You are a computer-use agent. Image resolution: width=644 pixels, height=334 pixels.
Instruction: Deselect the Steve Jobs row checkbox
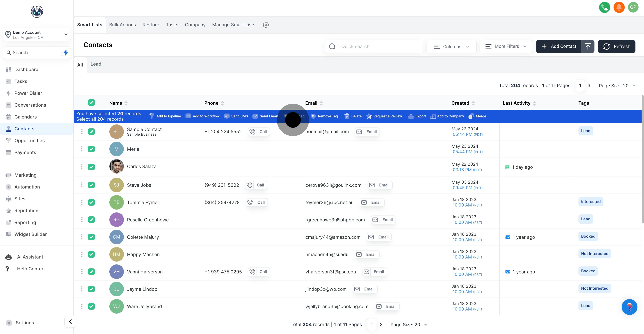pyautogui.click(x=91, y=185)
